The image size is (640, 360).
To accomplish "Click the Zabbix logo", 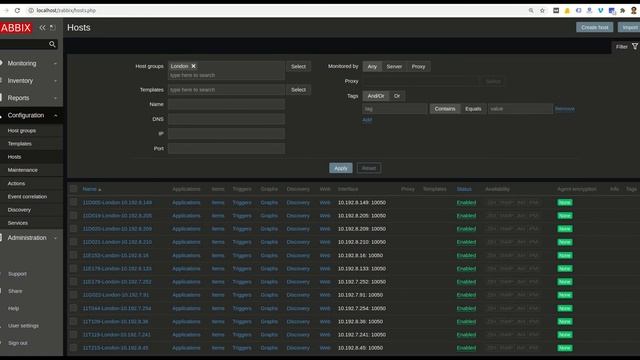I will [16, 28].
